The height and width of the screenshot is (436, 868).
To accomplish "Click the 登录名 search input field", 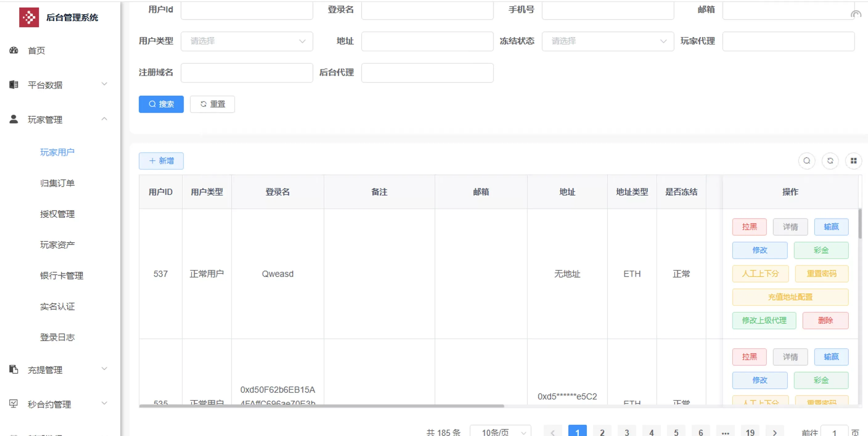I will point(427,10).
